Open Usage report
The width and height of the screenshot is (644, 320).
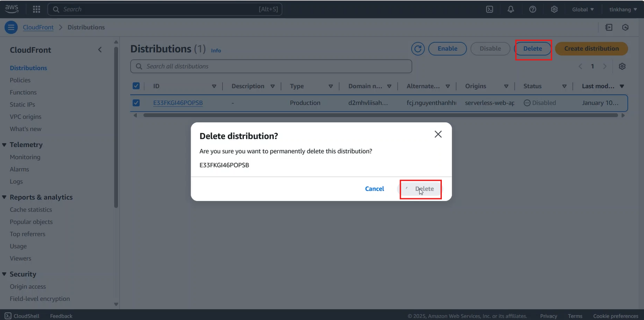(x=18, y=246)
